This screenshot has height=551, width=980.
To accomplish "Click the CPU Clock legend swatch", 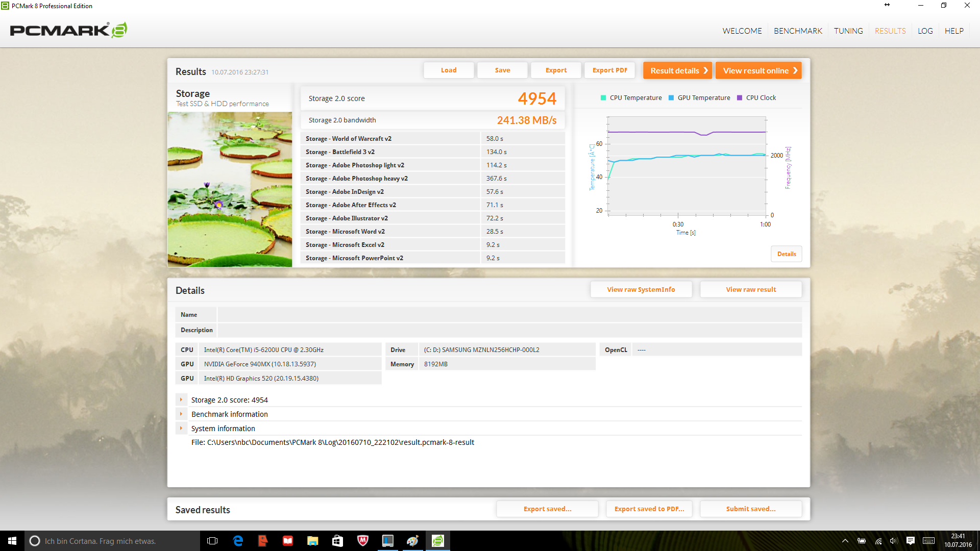I will click(740, 98).
